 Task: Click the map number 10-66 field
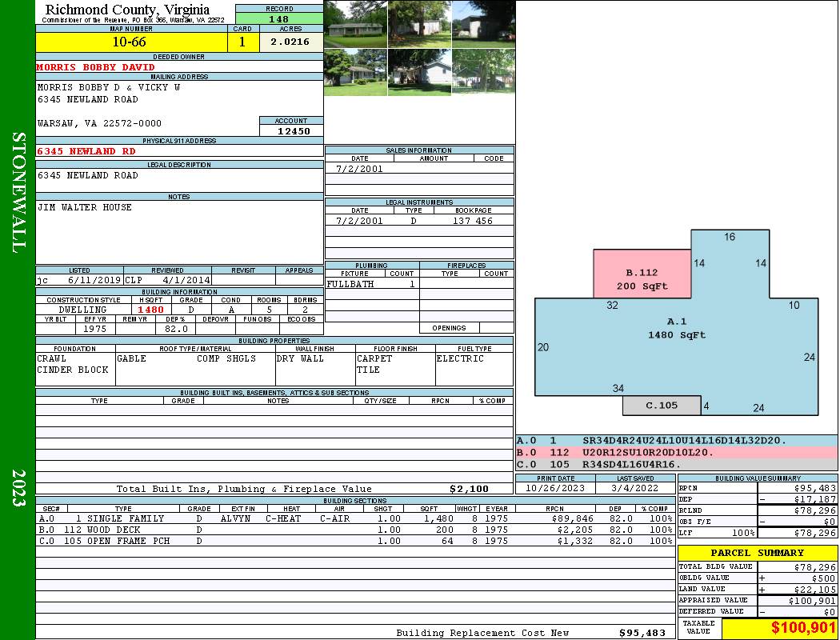130,42
